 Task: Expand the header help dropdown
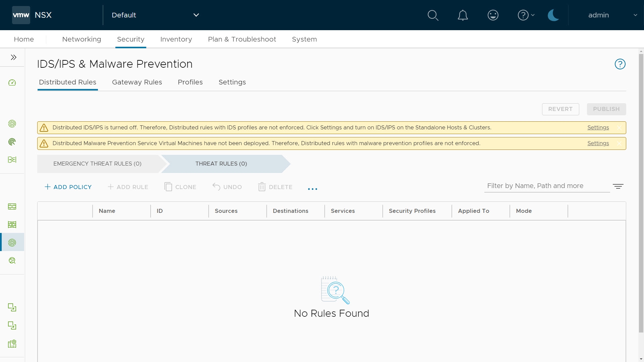(x=526, y=15)
